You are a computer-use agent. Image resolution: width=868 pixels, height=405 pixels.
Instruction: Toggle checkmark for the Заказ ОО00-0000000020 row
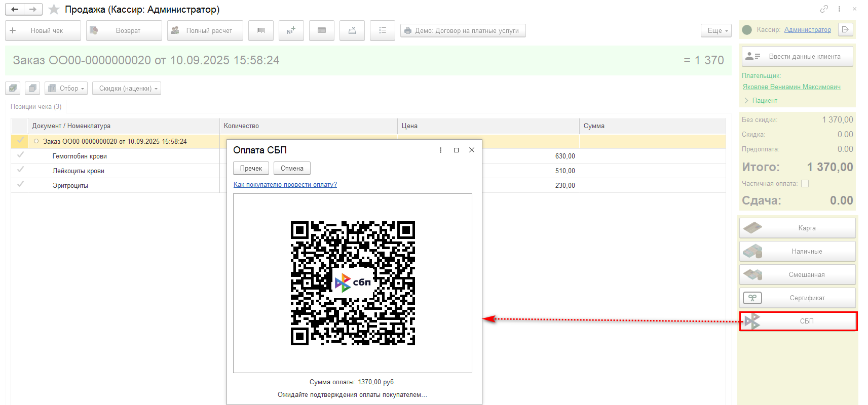coord(20,141)
